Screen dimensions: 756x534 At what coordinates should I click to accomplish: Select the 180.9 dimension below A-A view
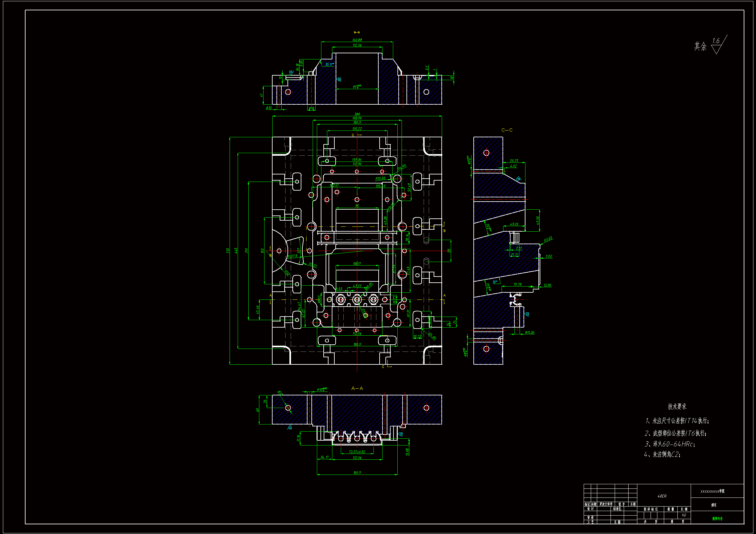pyautogui.click(x=357, y=473)
